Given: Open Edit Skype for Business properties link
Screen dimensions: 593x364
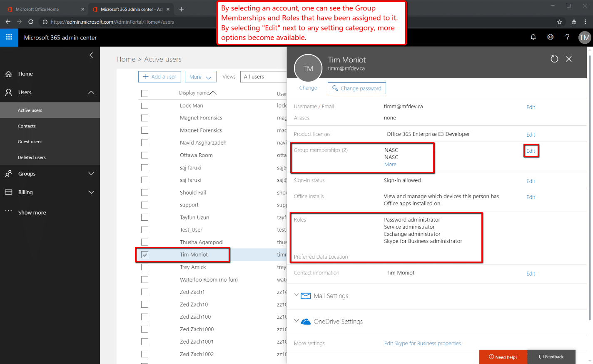Looking at the screenshot, I should [x=422, y=344].
